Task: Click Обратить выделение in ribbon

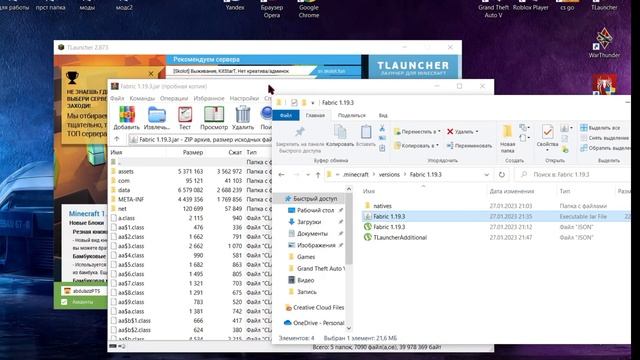Action: point(605,148)
